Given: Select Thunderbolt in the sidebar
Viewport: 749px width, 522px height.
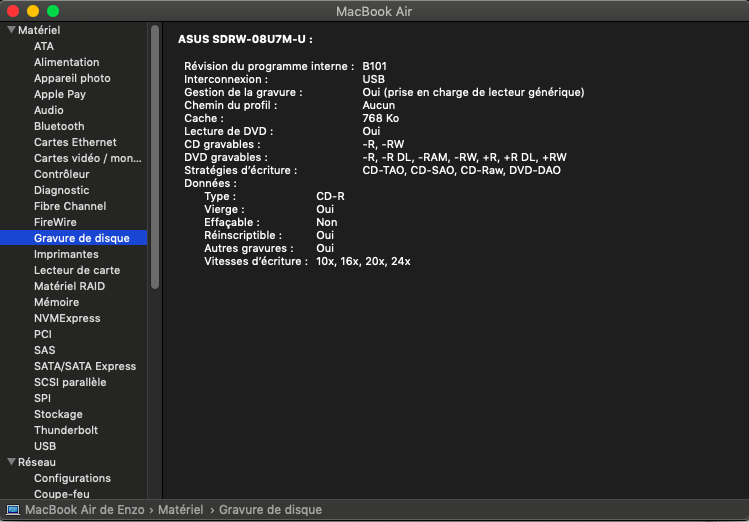Looking at the screenshot, I should point(66,430).
